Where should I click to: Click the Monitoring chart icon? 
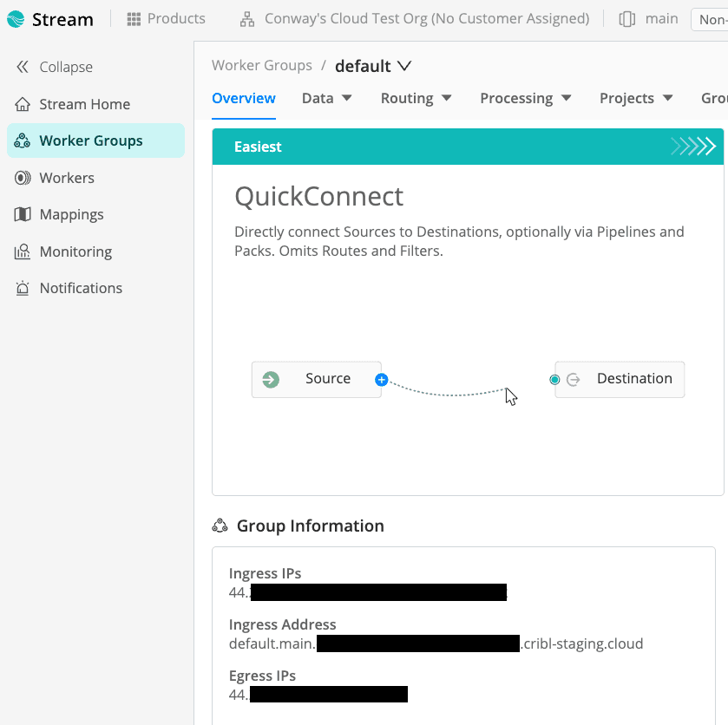coord(23,251)
